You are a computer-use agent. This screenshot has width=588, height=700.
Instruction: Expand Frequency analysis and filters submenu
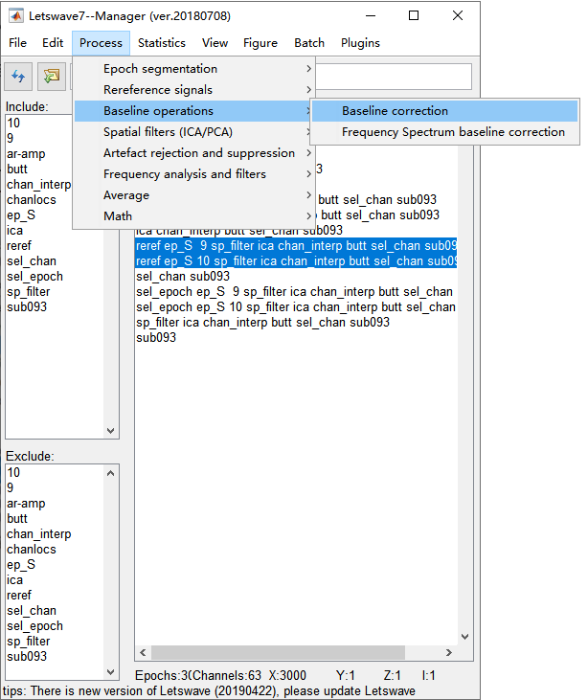(194, 174)
